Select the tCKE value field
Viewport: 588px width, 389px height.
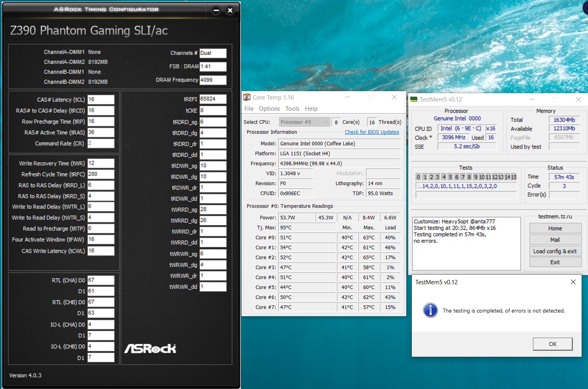click(213, 110)
